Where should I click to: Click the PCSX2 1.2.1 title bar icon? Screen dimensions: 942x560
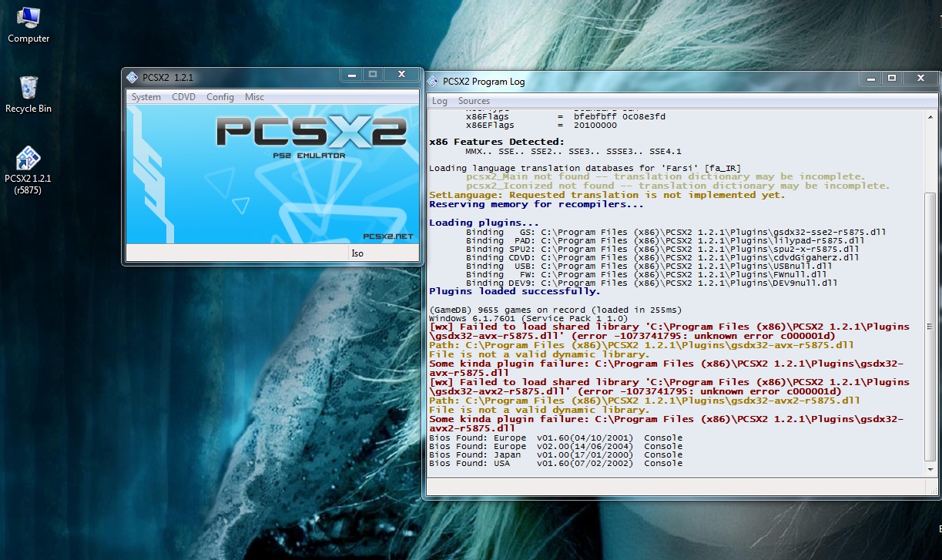132,75
